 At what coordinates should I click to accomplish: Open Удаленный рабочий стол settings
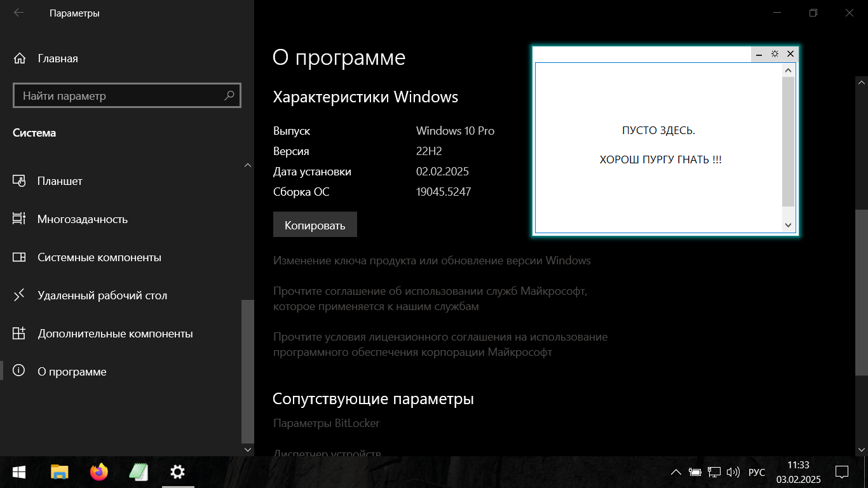pos(102,295)
